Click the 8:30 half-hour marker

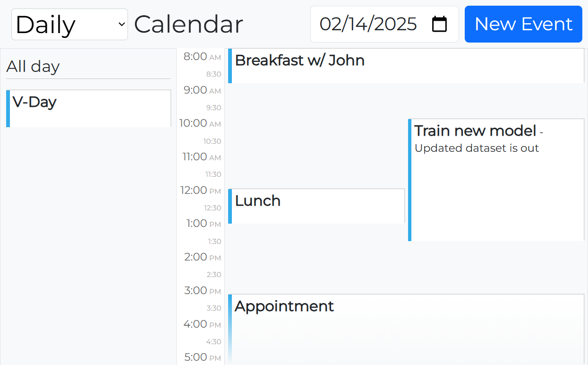click(213, 74)
